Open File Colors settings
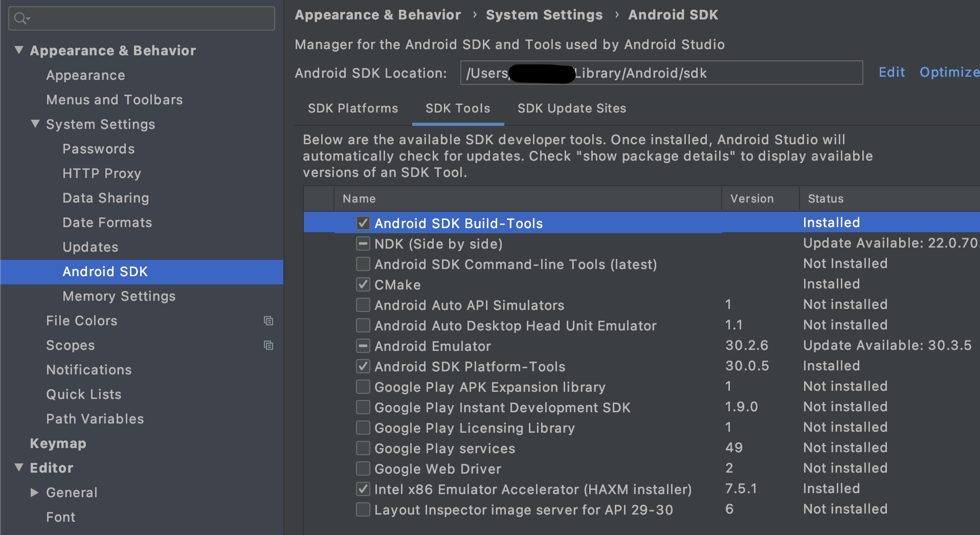This screenshot has height=535, width=980. [82, 321]
